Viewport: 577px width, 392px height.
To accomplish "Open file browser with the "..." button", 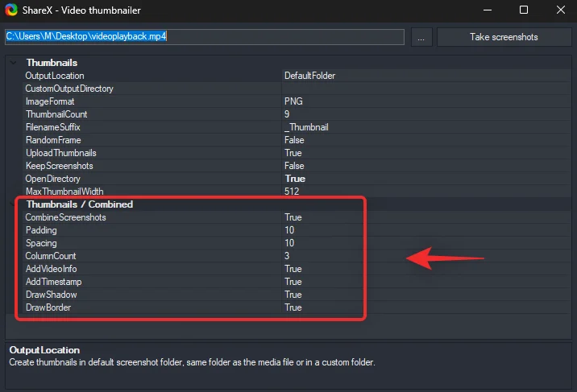I will click(x=422, y=37).
